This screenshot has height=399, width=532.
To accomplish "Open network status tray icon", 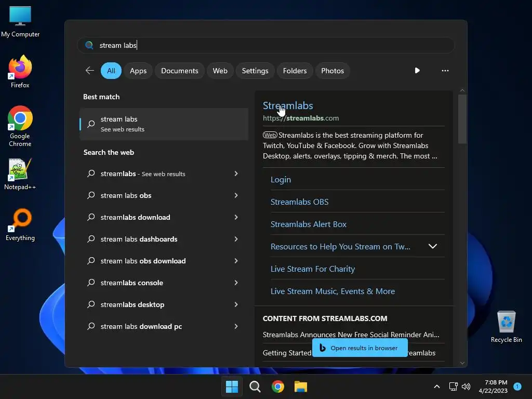I will (x=453, y=387).
